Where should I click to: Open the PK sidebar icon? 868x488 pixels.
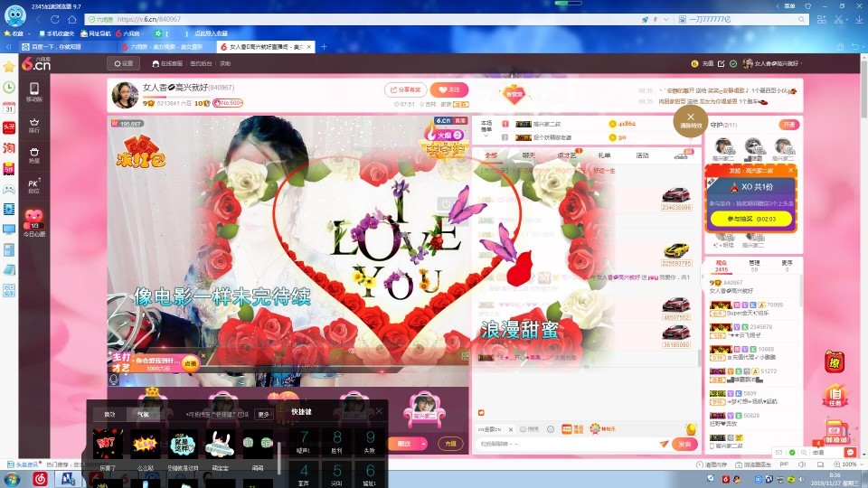coord(34,185)
